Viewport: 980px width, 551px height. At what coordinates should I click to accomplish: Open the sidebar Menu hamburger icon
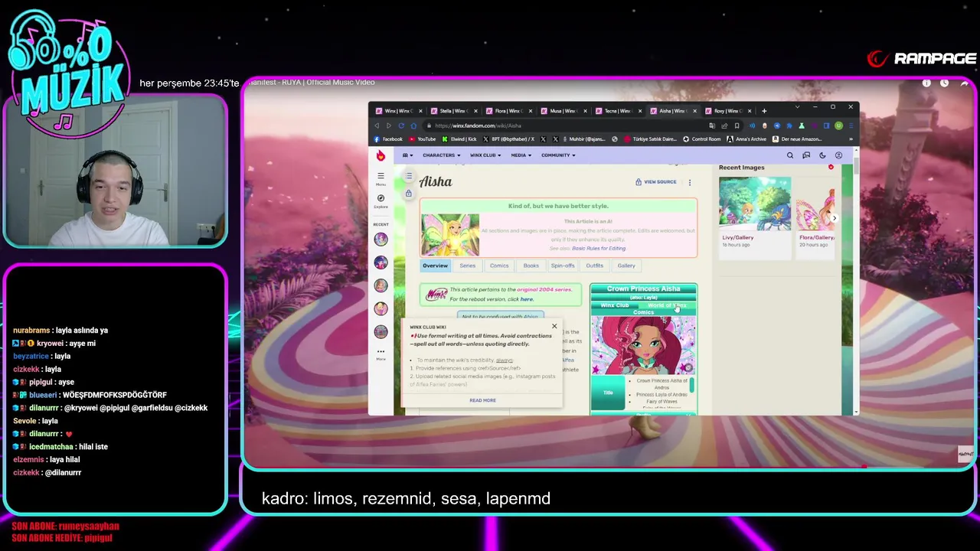381,176
